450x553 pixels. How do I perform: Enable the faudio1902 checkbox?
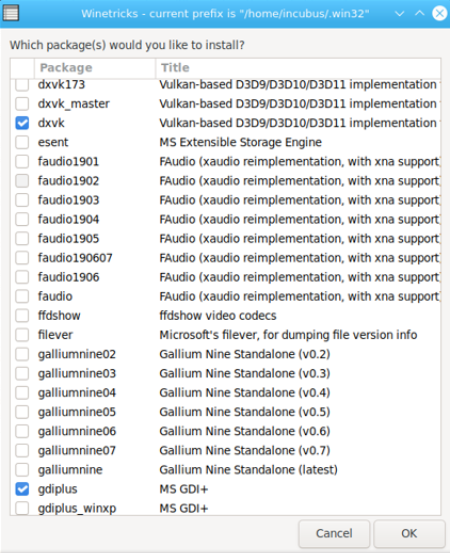(x=22, y=181)
